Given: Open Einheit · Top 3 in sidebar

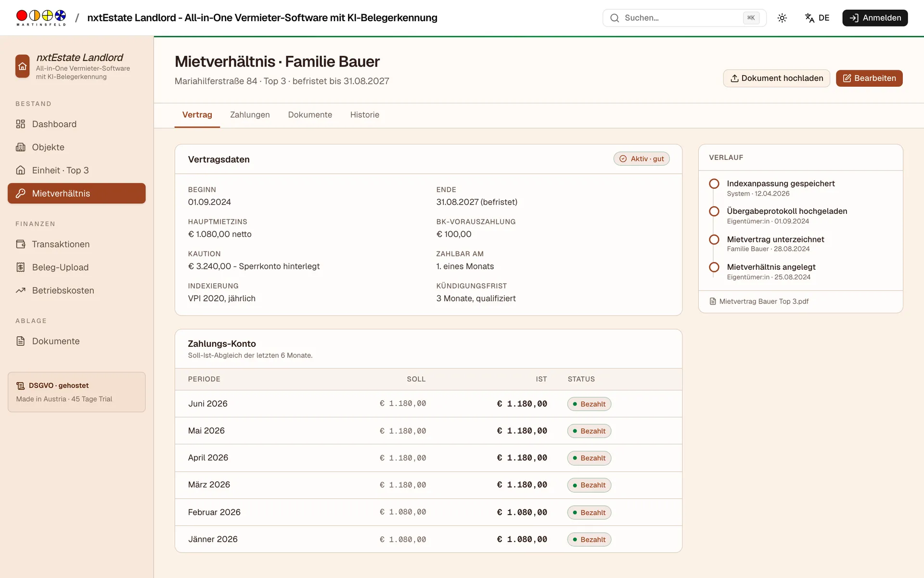Looking at the screenshot, I should pos(77,171).
